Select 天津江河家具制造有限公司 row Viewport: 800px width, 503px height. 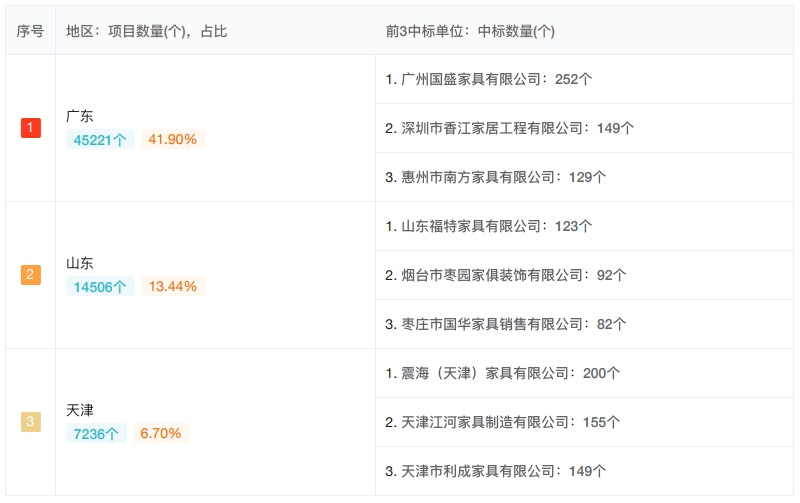tap(584, 422)
